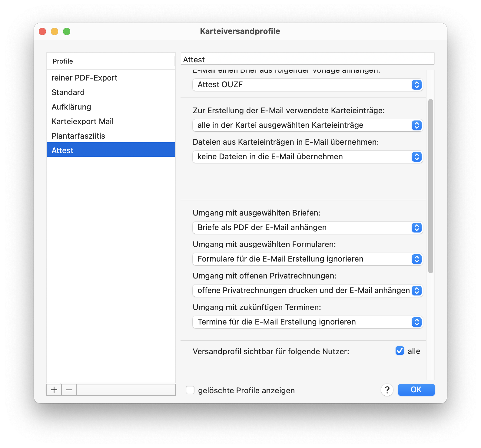Enable 'gelöschte Profile anzeigen' checkbox
The width and height of the screenshot is (481, 448).
[x=190, y=390]
